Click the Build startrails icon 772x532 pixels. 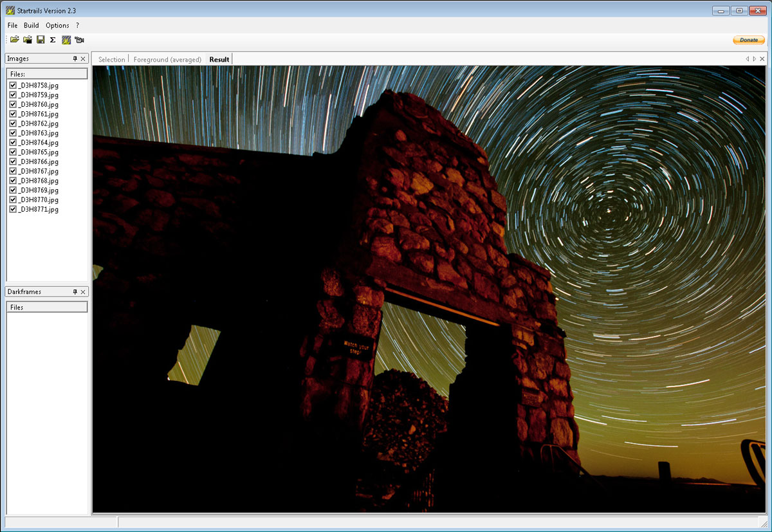66,40
